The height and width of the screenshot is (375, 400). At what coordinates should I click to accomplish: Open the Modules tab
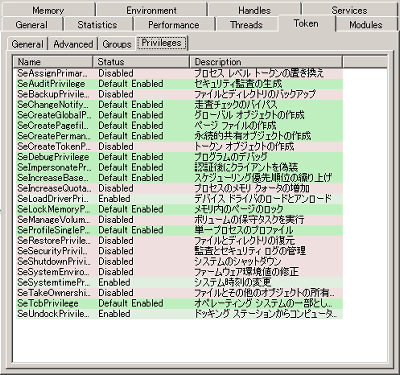366,24
